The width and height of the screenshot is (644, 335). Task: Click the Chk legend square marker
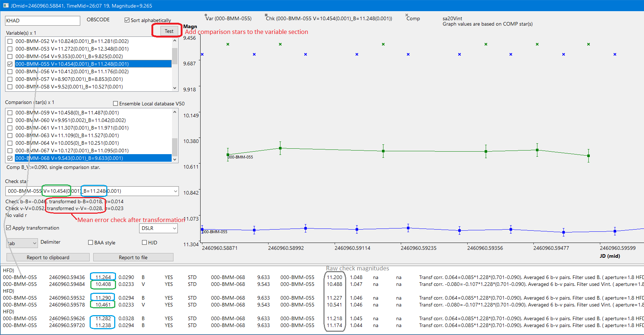point(266,15)
